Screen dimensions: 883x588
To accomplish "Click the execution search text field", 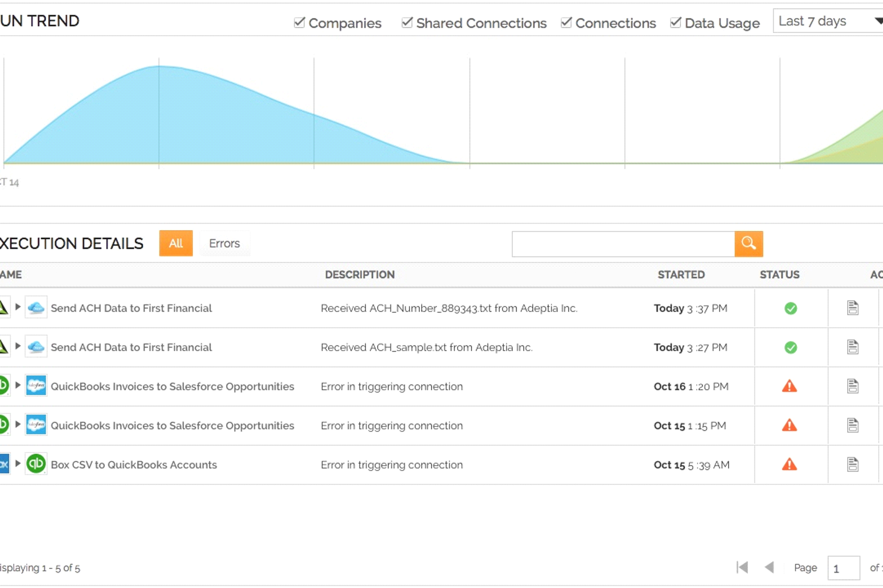I will [622, 244].
